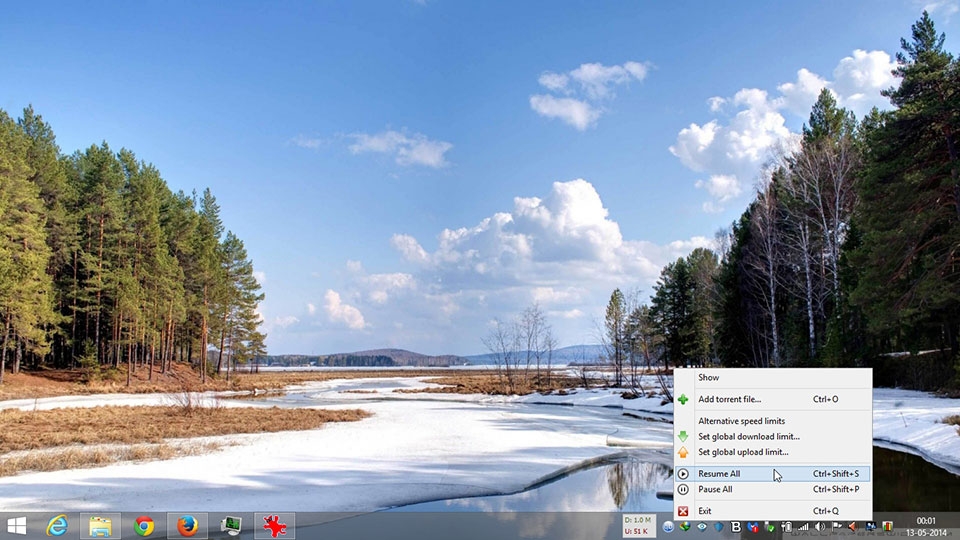
Task: Open the monitor app taskbar icon
Action: (231, 526)
